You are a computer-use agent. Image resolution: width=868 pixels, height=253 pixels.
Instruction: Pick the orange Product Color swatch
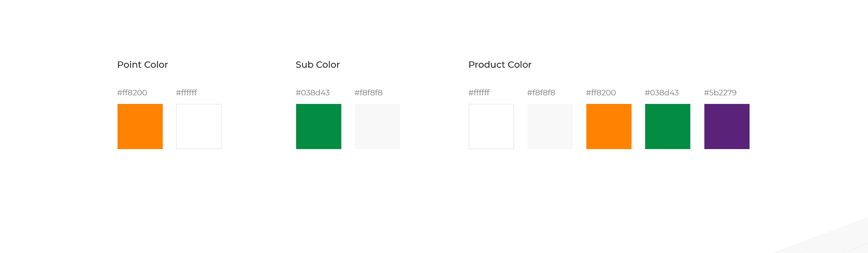(609, 126)
